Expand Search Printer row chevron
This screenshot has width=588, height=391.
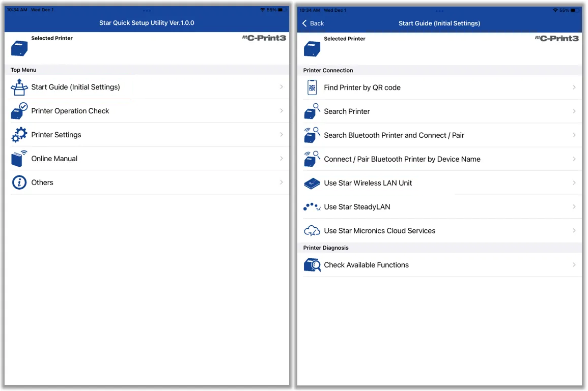[x=574, y=111]
